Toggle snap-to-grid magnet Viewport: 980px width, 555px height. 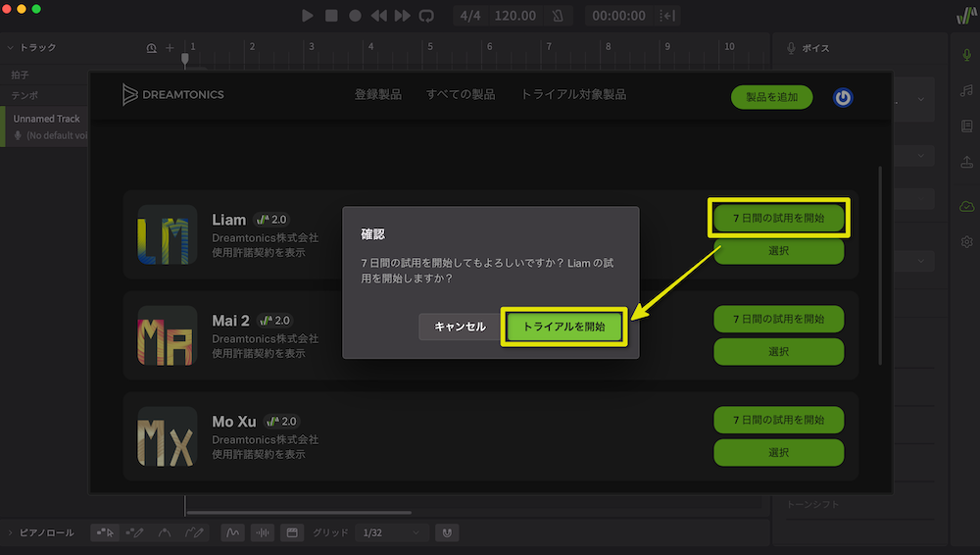tap(447, 532)
